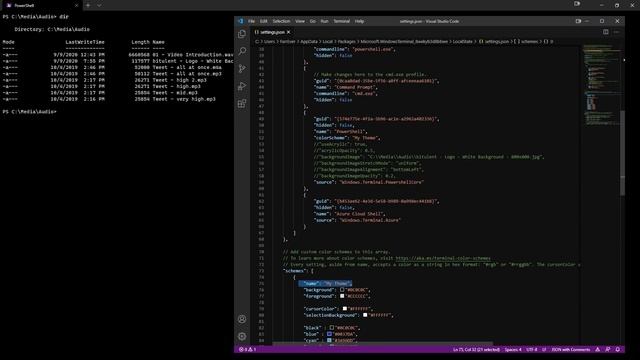
Task: Click the Ln 75 cursor position indicator
Action: (x=476, y=350)
